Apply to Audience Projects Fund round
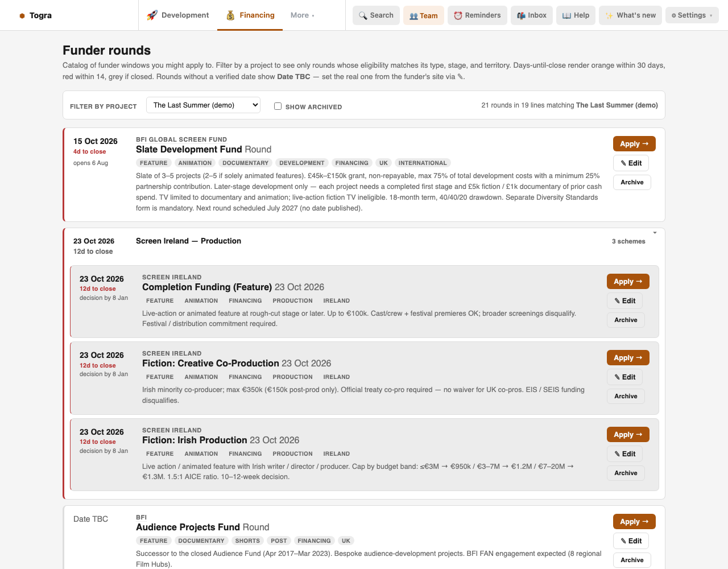The height and width of the screenshot is (569, 728). pyautogui.click(x=634, y=522)
